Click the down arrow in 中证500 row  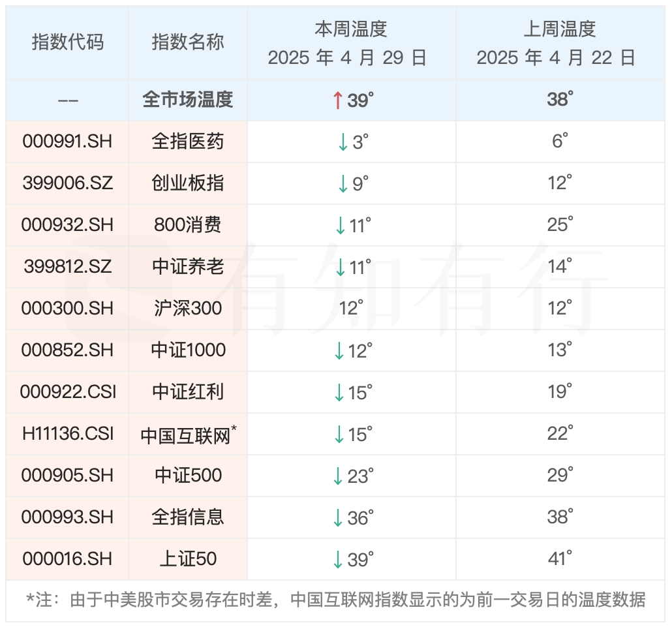pos(338,476)
